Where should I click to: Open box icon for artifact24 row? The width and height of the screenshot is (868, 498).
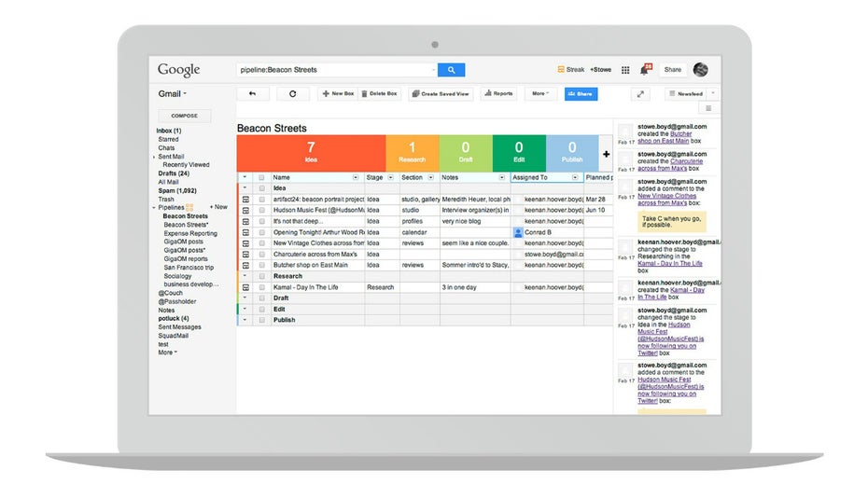coord(245,200)
